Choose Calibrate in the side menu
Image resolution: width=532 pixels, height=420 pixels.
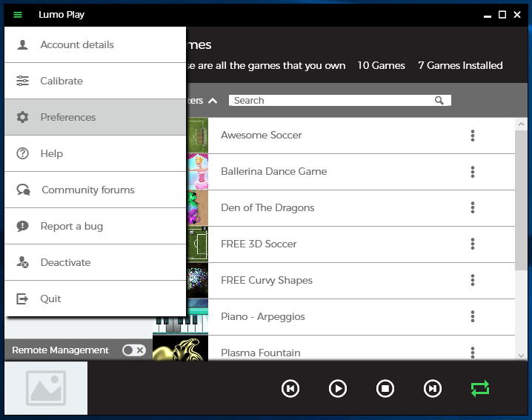(x=61, y=81)
